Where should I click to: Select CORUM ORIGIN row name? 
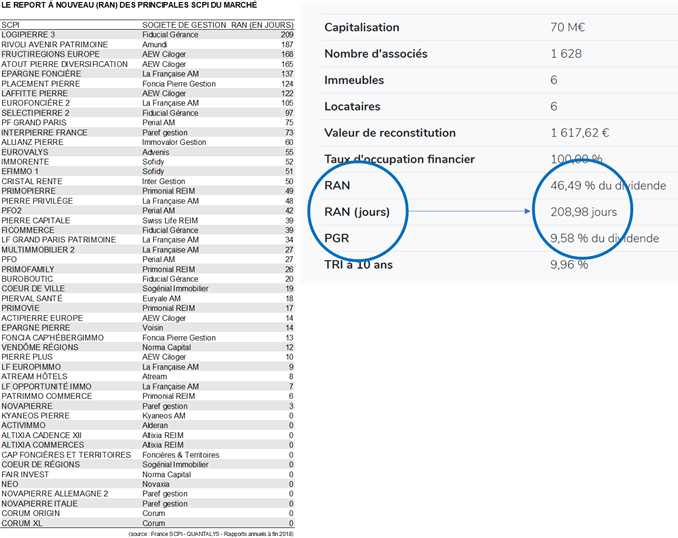pos(30,513)
